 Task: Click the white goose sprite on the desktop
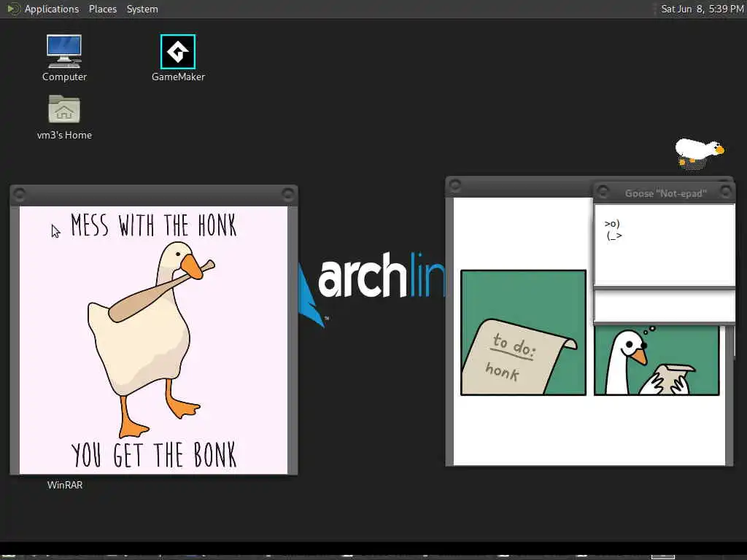698,153
